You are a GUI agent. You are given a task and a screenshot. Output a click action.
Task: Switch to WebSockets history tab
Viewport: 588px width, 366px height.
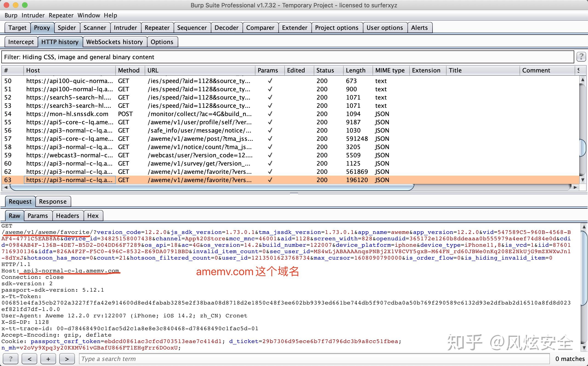coord(115,41)
